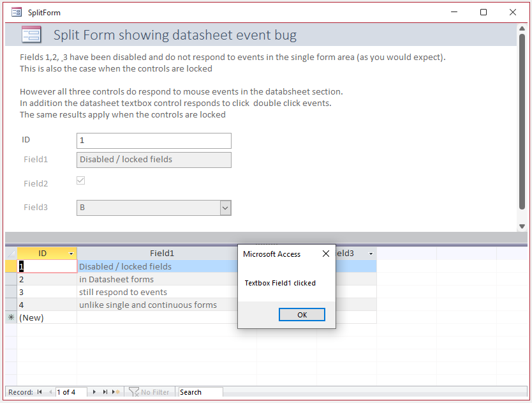Maximize the SplitForm window
The image size is (532, 403).
(484, 12)
